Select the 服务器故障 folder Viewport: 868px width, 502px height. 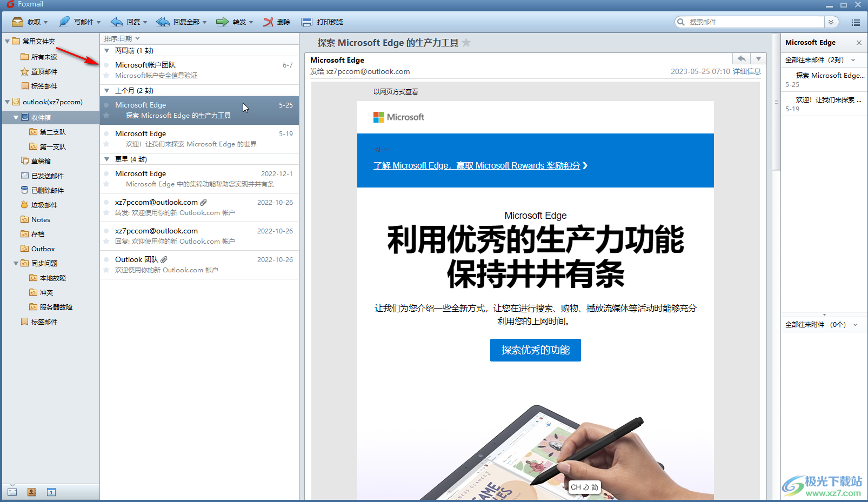pos(51,307)
